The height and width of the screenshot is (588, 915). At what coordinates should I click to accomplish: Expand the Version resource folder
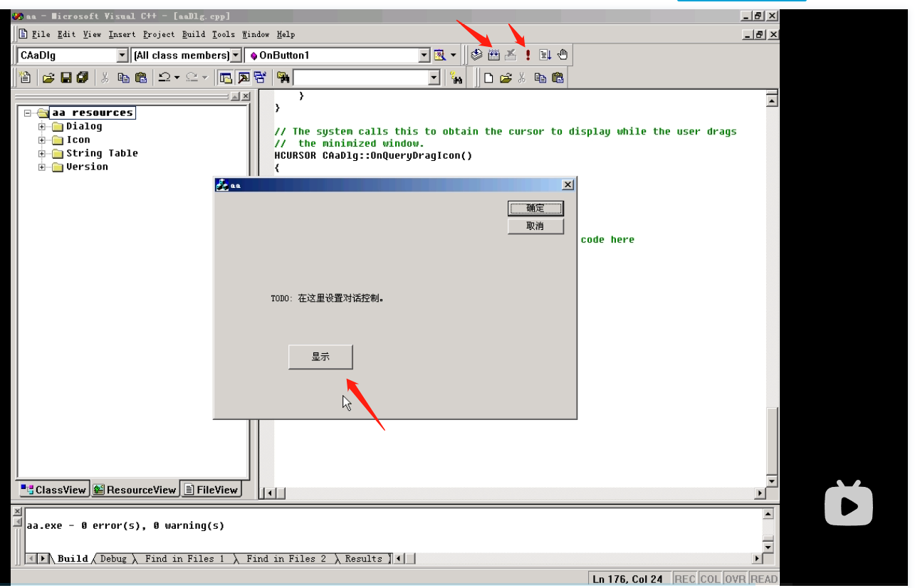[x=42, y=167]
